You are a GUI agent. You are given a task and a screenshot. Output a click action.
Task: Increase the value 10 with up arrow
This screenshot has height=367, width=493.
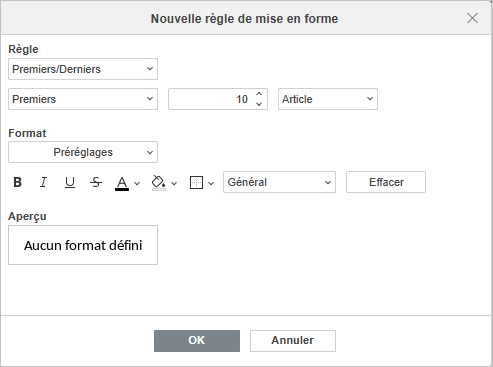tap(259, 94)
